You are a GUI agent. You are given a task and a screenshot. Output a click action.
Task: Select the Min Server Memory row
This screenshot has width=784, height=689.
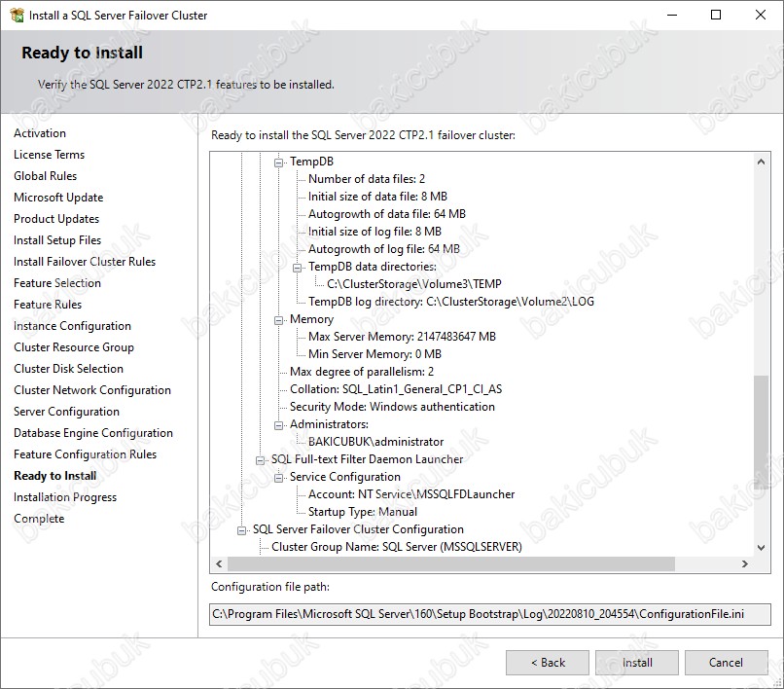coord(375,354)
